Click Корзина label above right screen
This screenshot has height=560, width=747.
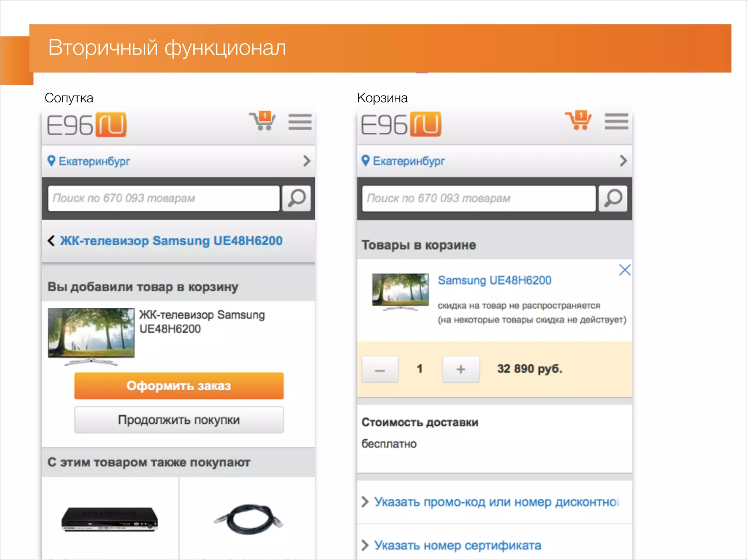pos(382,98)
